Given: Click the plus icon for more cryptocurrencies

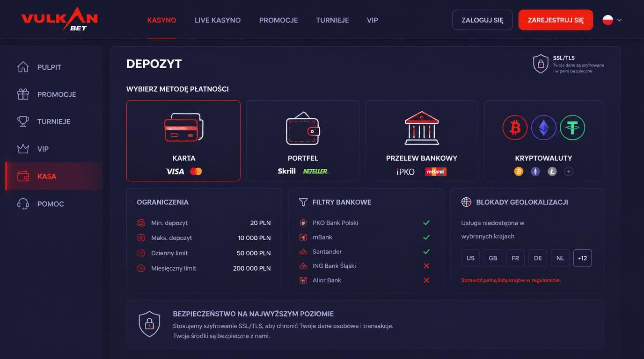Looking at the screenshot, I should pos(569,172).
